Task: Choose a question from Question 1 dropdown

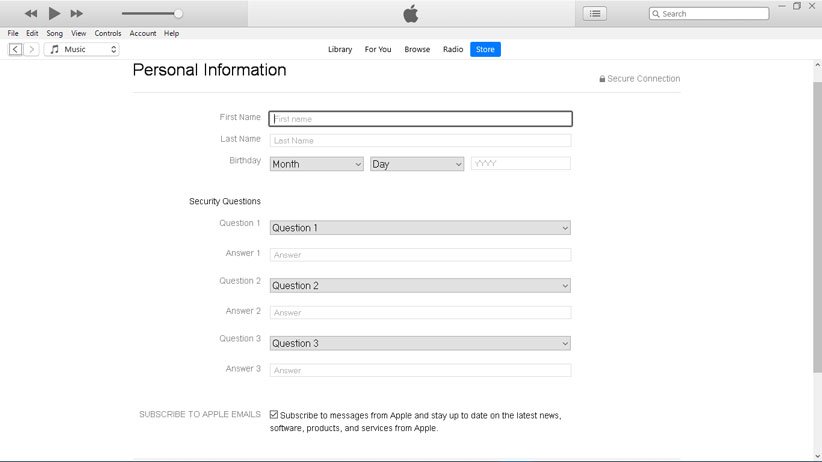Action: (x=420, y=228)
